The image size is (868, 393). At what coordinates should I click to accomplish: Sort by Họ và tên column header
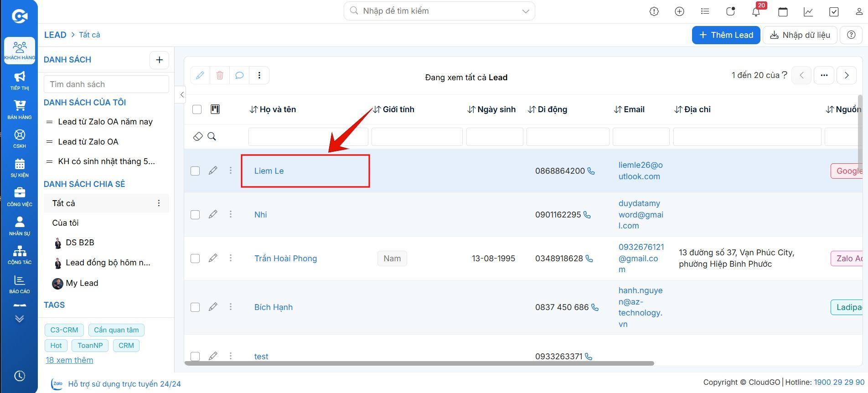(x=273, y=109)
